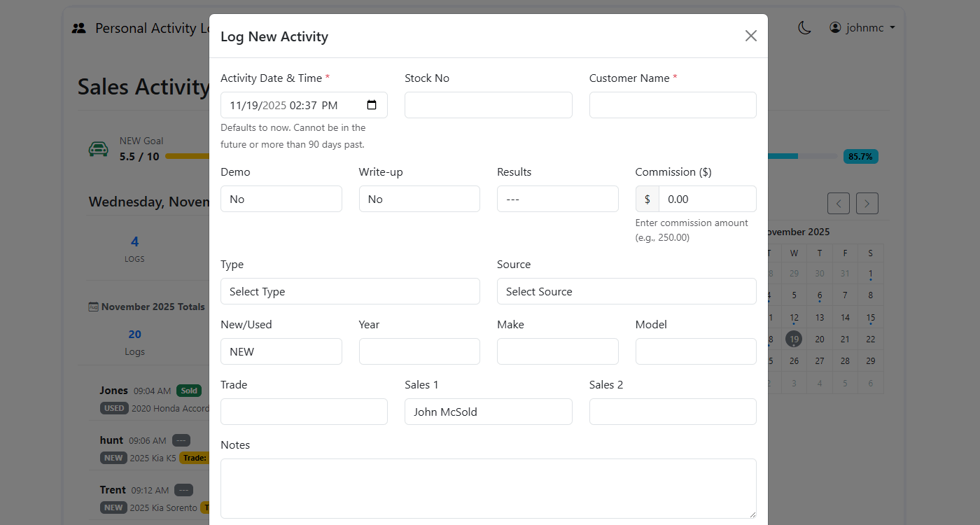Viewport: 980px width, 525px height.
Task: Click the next month arrow on the calendar
Action: [867, 203]
